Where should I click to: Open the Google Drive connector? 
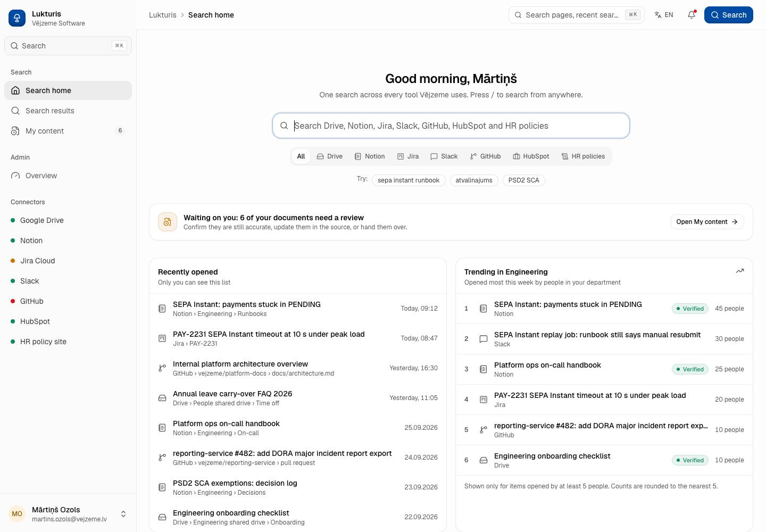[x=68, y=220]
